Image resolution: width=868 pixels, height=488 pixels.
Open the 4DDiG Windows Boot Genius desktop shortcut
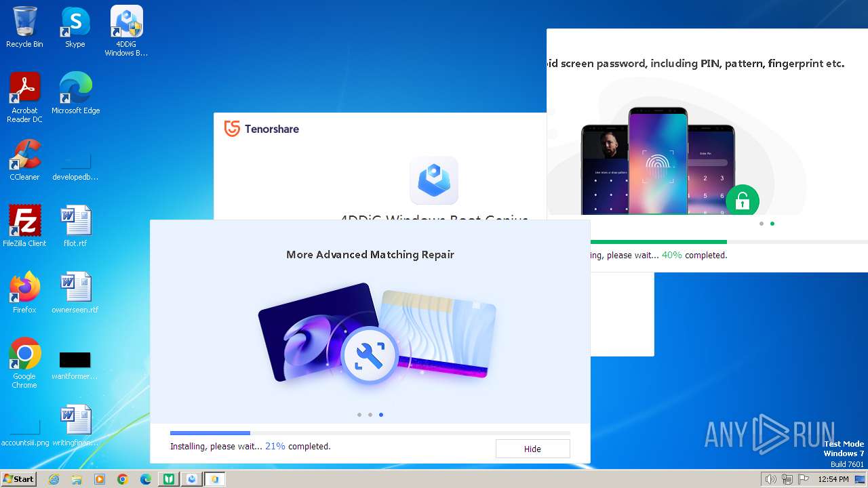[126, 31]
